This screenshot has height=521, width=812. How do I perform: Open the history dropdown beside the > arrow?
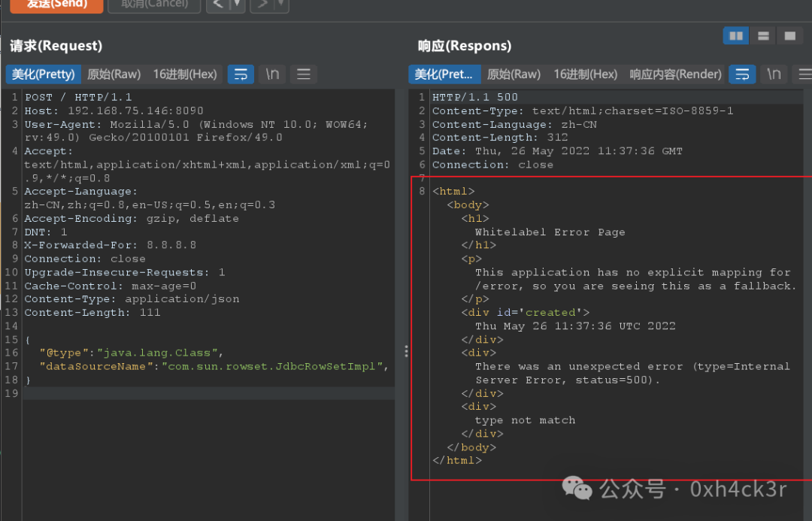point(281,5)
